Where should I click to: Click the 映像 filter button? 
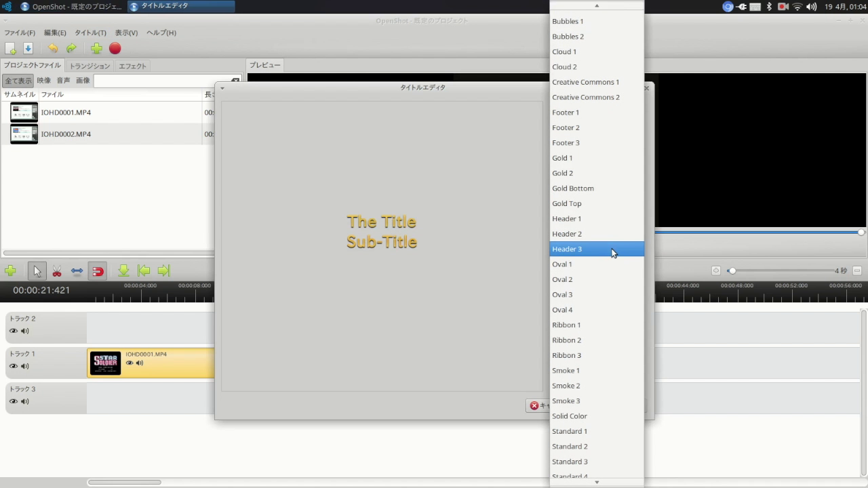click(44, 80)
